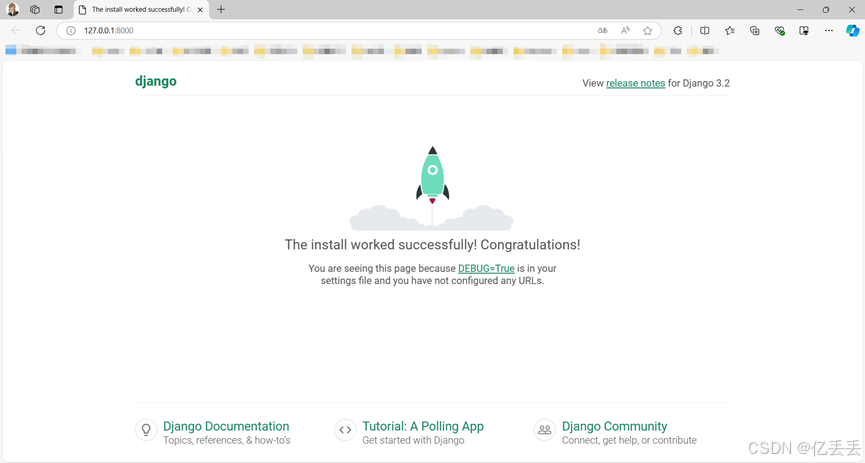Minimize the browser window
The height and width of the screenshot is (463, 865).
pyautogui.click(x=800, y=9)
